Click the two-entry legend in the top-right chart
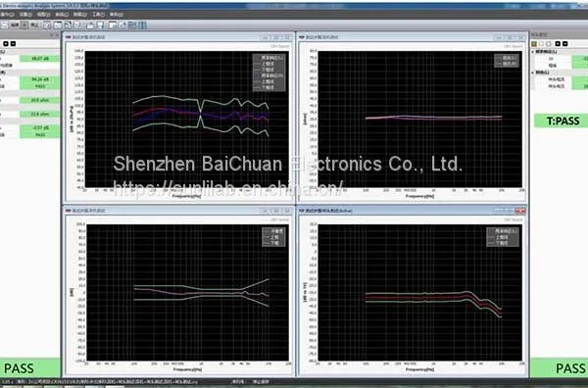 (x=507, y=61)
